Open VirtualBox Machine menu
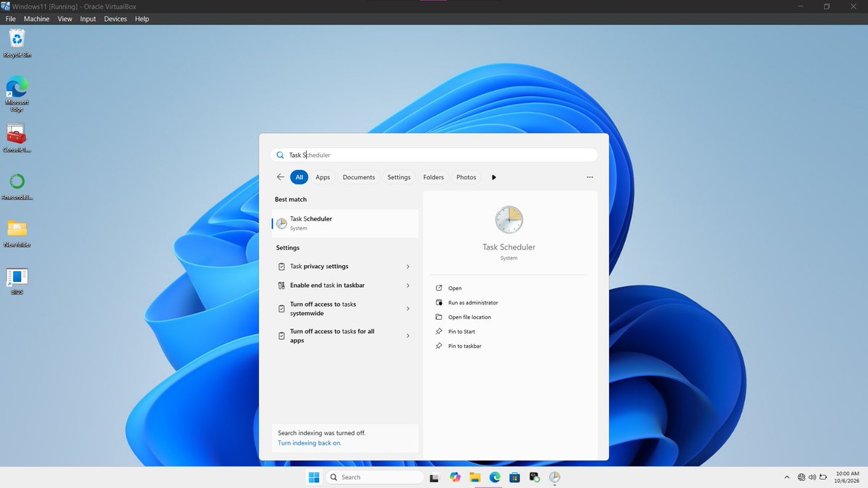868x488 pixels. [x=37, y=19]
